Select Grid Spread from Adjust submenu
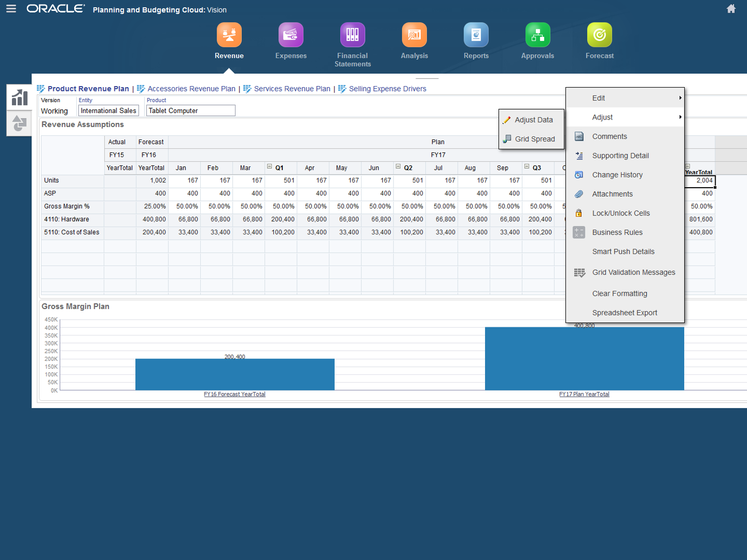The height and width of the screenshot is (560, 747). pyautogui.click(x=534, y=139)
